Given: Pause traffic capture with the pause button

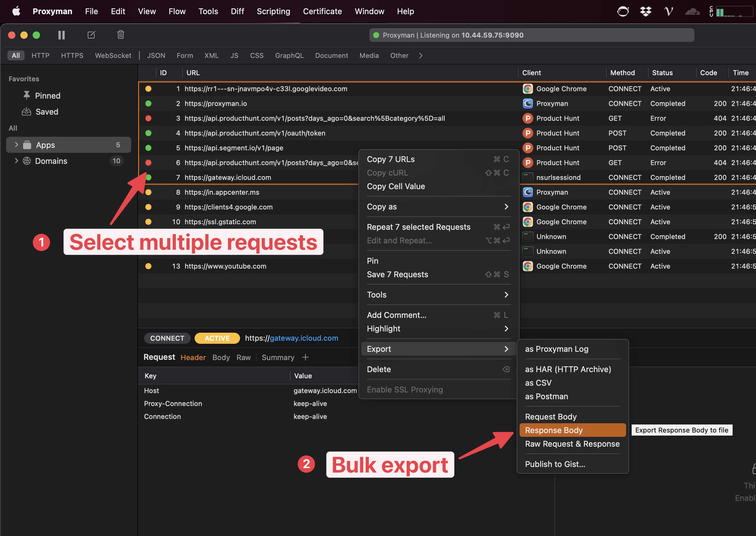Looking at the screenshot, I should (x=61, y=35).
